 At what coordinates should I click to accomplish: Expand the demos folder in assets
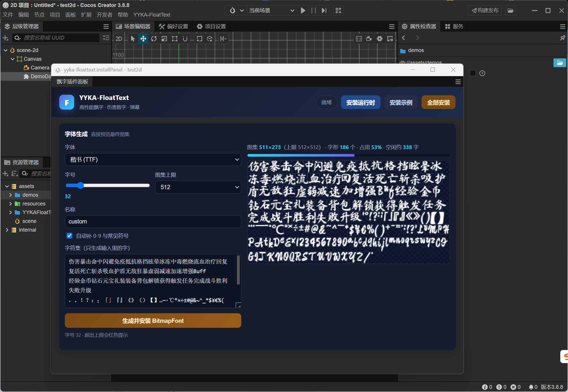10,195
